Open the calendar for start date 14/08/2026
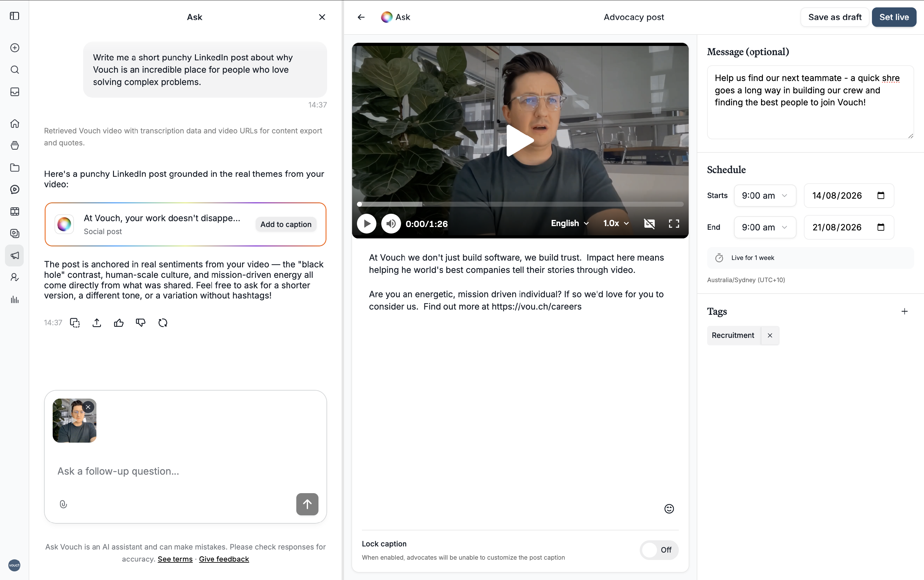 (x=881, y=196)
